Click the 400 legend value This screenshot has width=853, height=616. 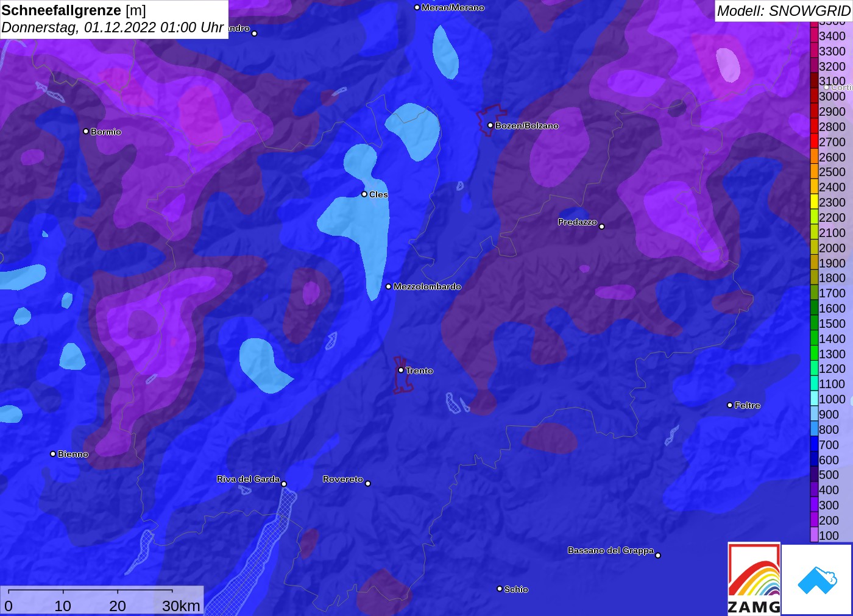[x=829, y=490]
